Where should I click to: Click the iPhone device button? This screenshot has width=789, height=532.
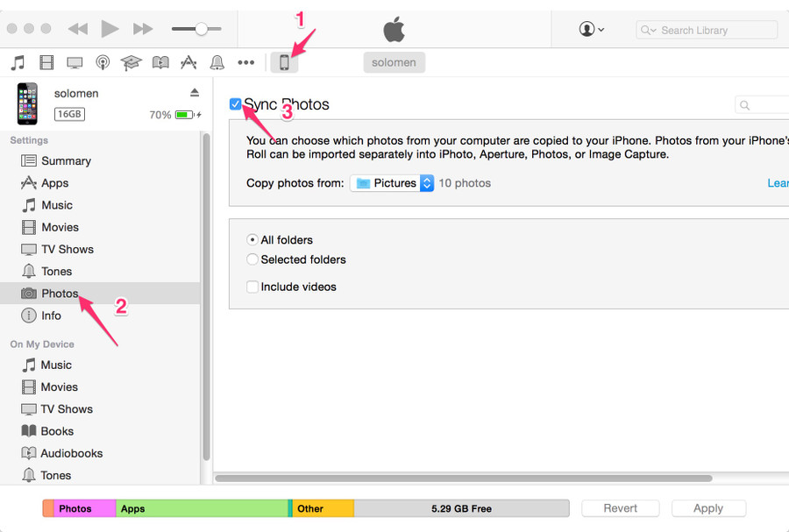[284, 63]
